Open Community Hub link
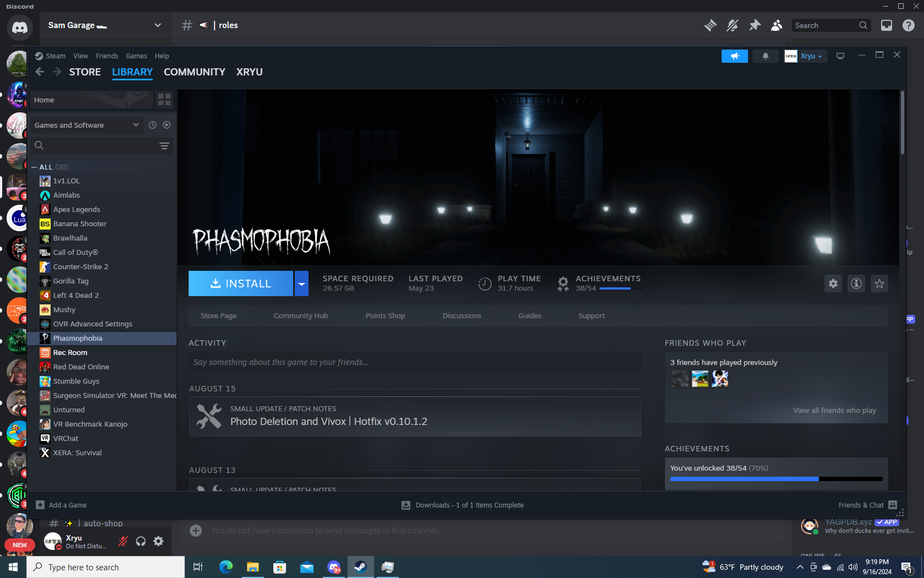This screenshot has width=924, height=578. [301, 315]
